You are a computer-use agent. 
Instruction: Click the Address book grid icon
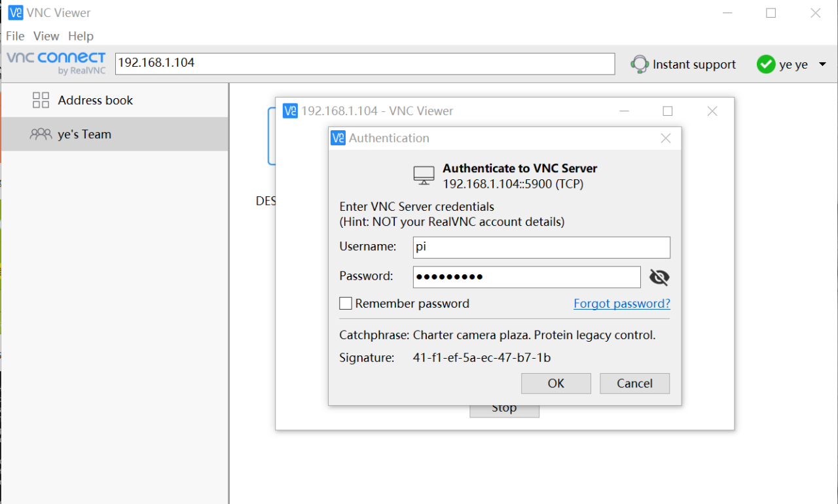(41, 100)
